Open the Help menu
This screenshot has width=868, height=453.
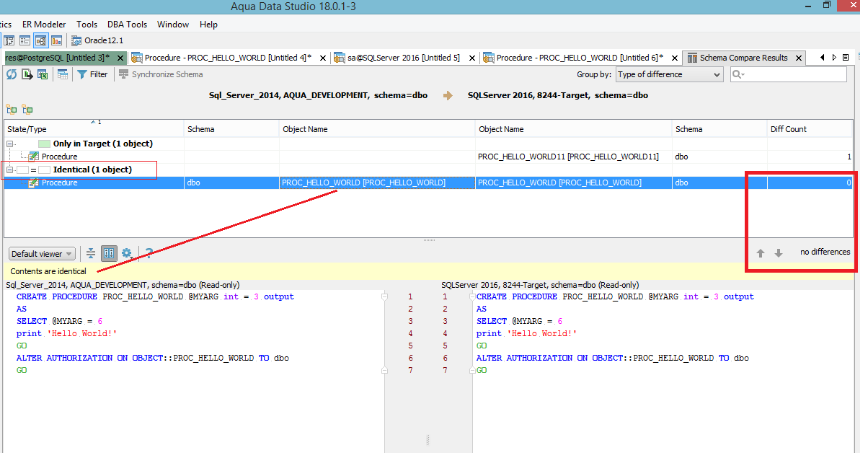click(208, 25)
